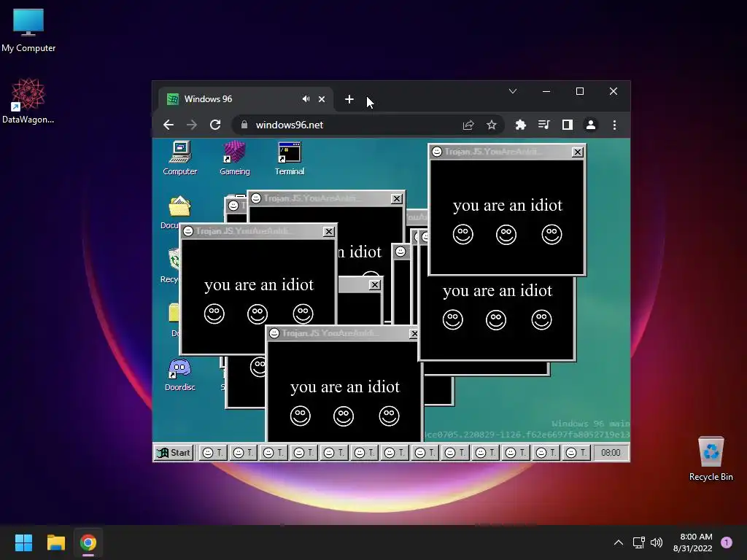
Task: Open the Windows Recycle Bin desktop icon
Action: coord(711,459)
